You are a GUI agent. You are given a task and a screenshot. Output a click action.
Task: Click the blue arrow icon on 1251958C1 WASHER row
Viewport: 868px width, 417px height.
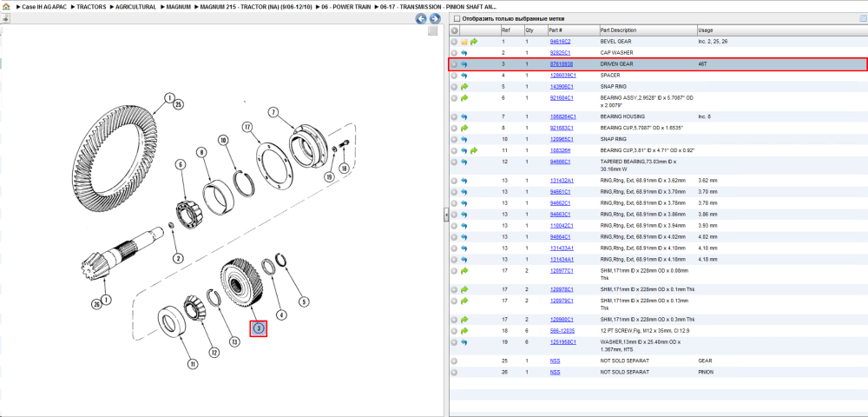coord(464,342)
